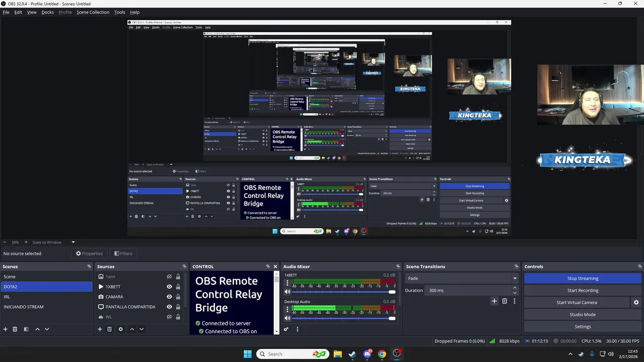
Task: Open Settings from Controls panel
Action: pyautogui.click(x=583, y=326)
